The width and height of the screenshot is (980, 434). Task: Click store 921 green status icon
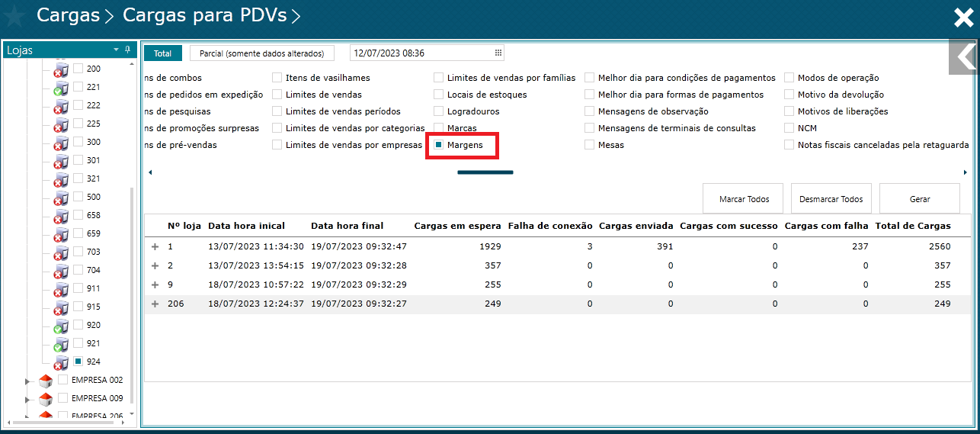(60, 345)
